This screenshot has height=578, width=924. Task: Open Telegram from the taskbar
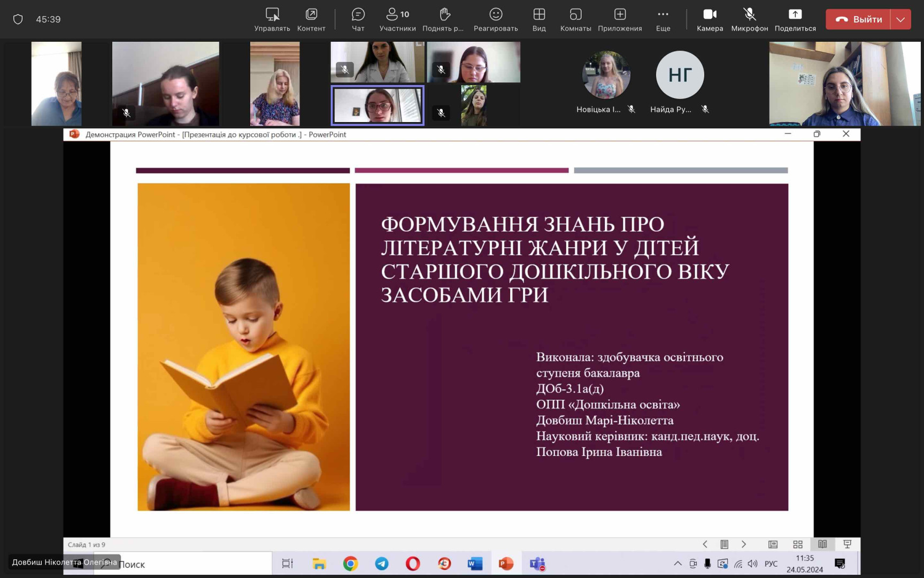tap(382, 564)
